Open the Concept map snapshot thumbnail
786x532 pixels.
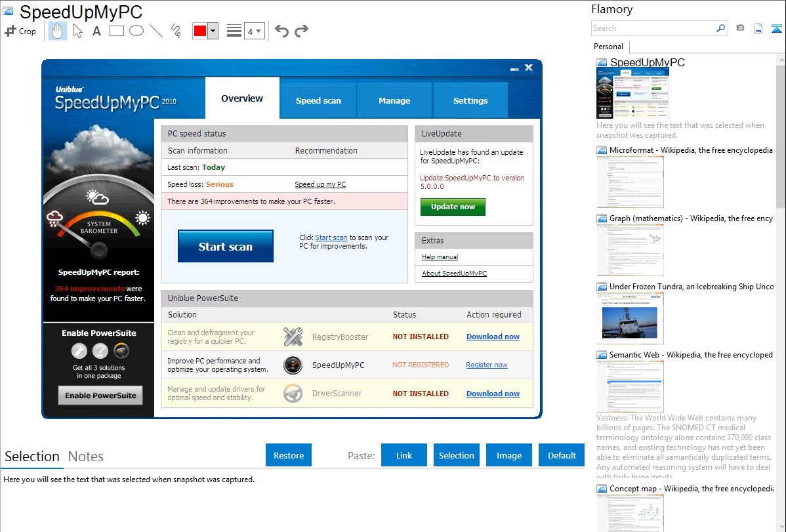[x=630, y=513]
